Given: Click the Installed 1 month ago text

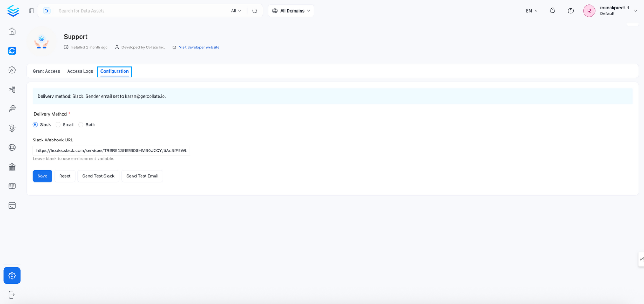Looking at the screenshot, I should pos(89,47).
